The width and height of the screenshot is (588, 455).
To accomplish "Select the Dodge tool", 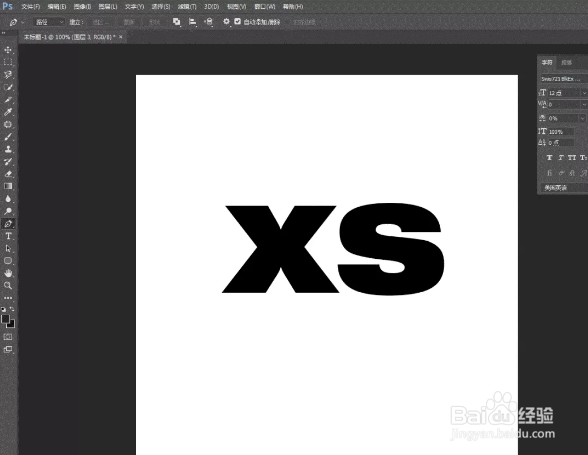I will pos(8,211).
